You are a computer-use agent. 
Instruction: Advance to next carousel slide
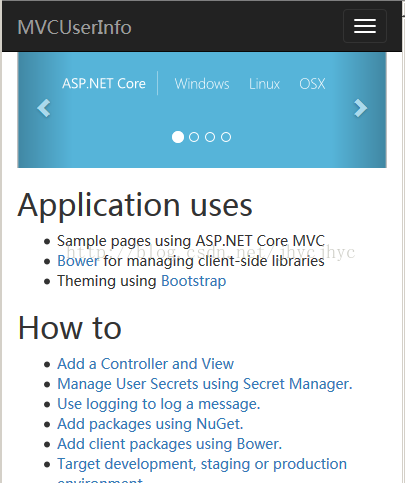click(360, 108)
